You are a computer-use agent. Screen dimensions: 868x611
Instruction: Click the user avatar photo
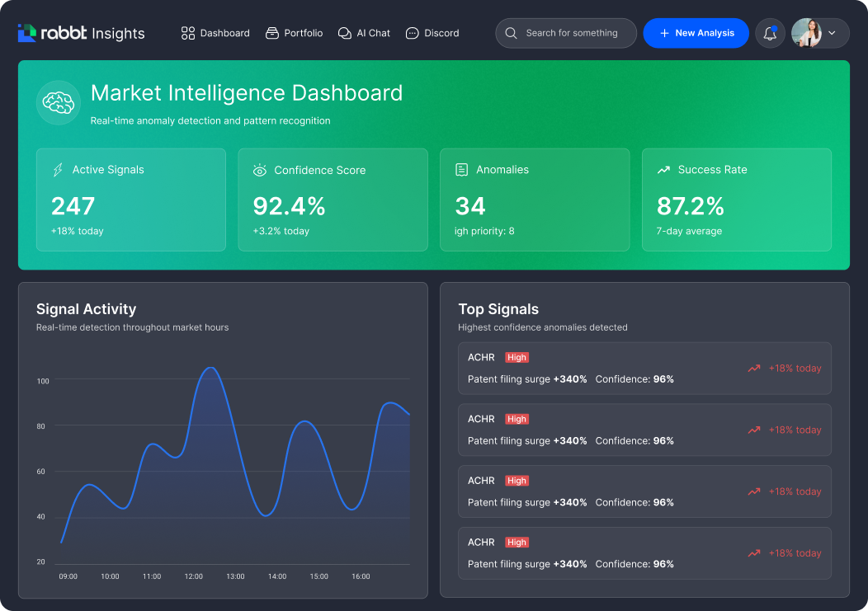pyautogui.click(x=806, y=33)
